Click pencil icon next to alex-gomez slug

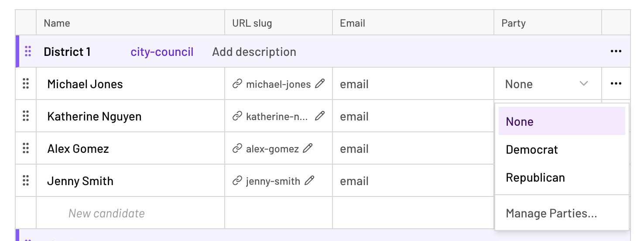(x=308, y=148)
